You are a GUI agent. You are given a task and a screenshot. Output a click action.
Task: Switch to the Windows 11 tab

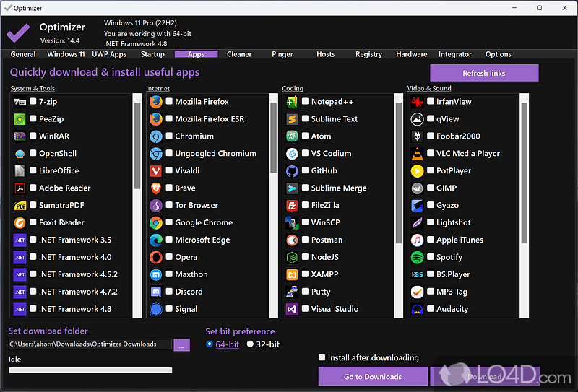(x=66, y=54)
